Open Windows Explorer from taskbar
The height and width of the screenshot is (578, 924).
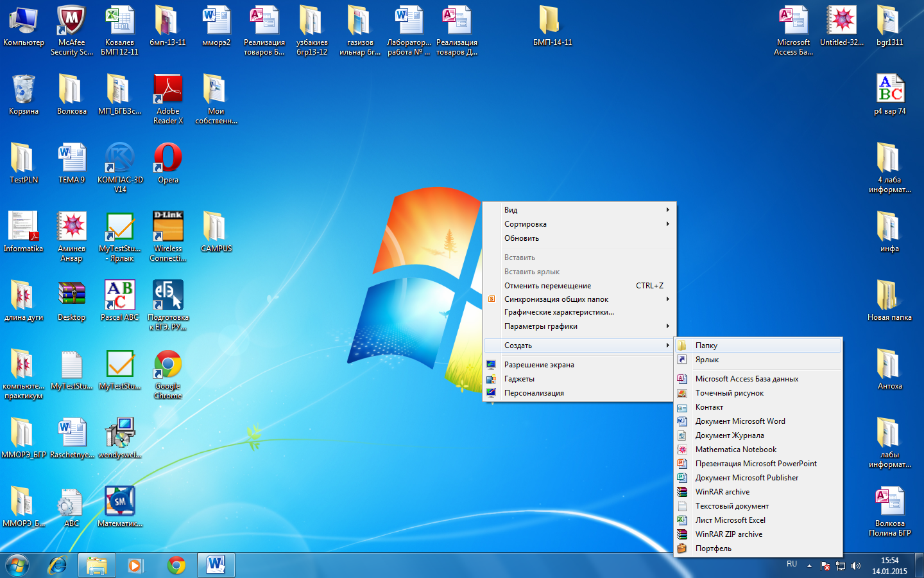[x=97, y=565]
